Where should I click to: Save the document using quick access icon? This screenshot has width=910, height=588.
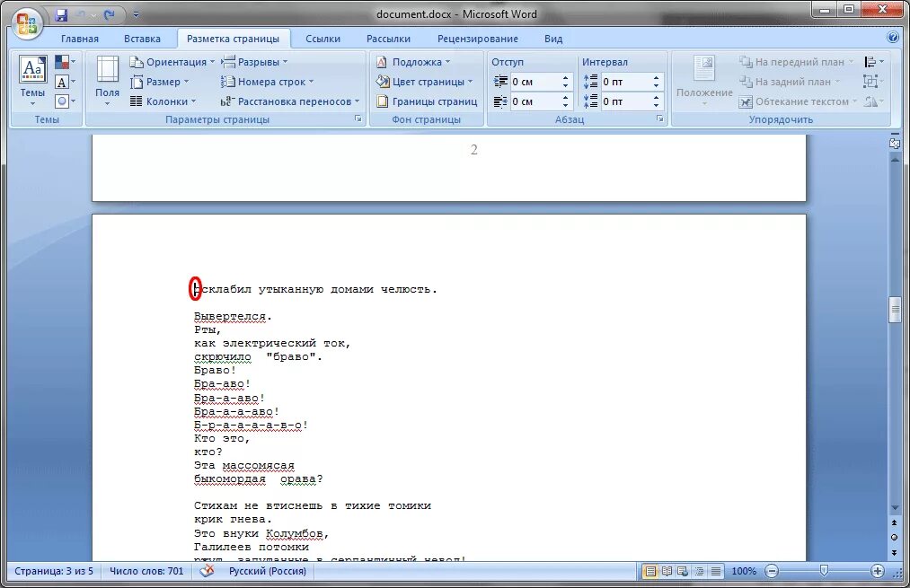(x=61, y=15)
